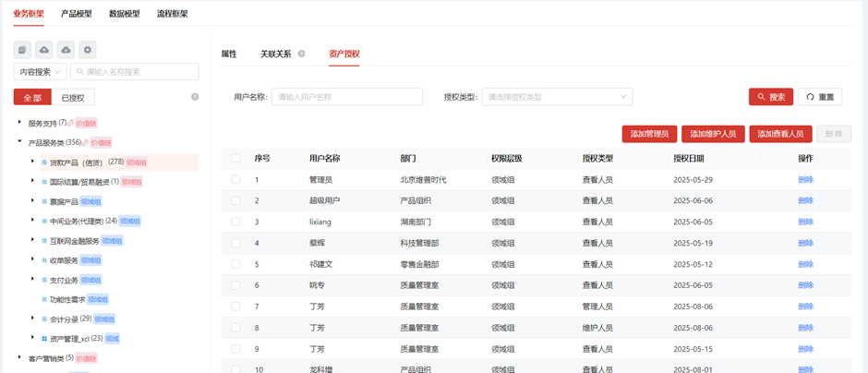This screenshot has height=373, width=868.
Task: Click the red 搜索 button
Action: (x=771, y=97)
